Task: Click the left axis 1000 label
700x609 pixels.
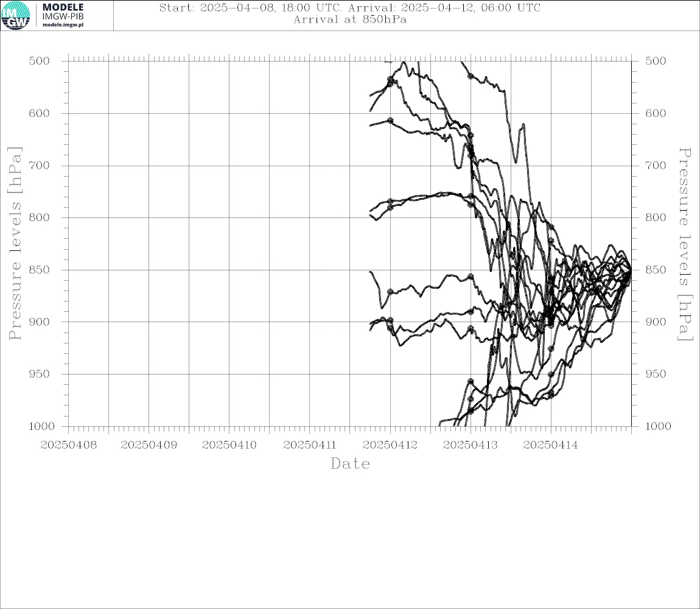Action: pos(41,426)
